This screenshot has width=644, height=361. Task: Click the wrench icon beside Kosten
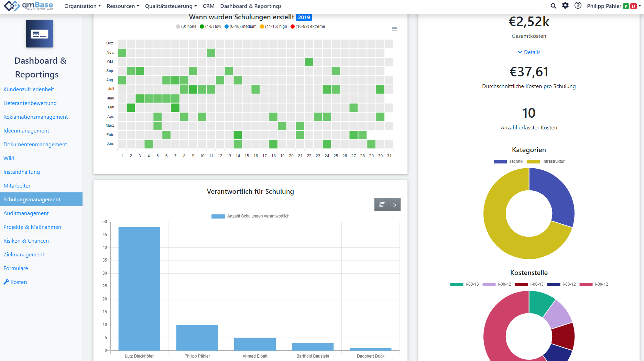(x=6, y=282)
